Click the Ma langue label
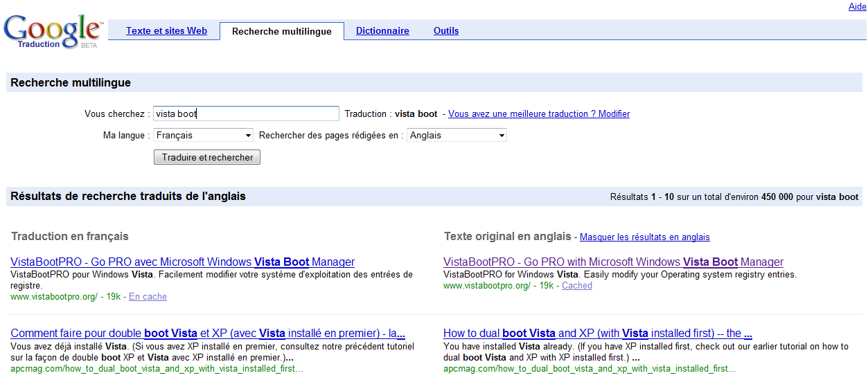The width and height of the screenshot is (868, 382). click(127, 136)
